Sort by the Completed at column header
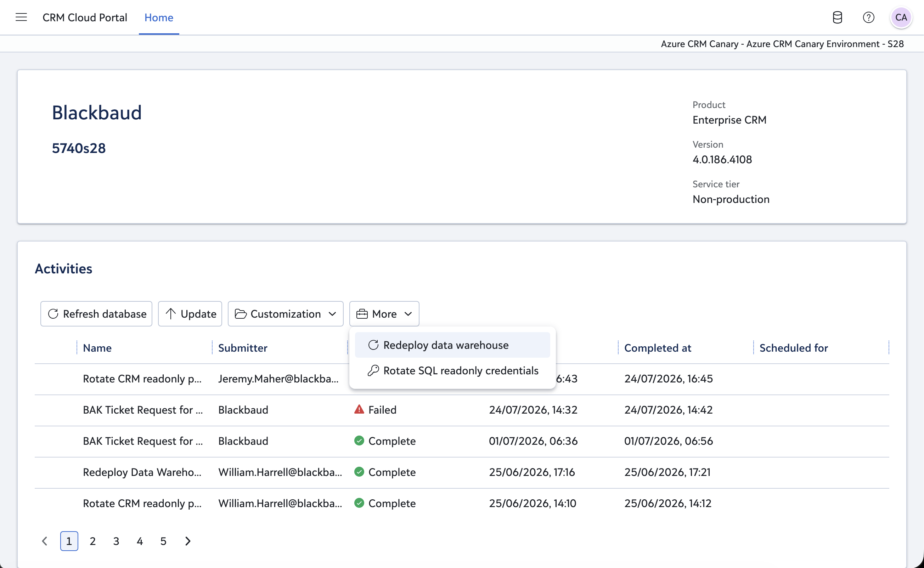Screen dimensions: 924x568 click(658, 348)
